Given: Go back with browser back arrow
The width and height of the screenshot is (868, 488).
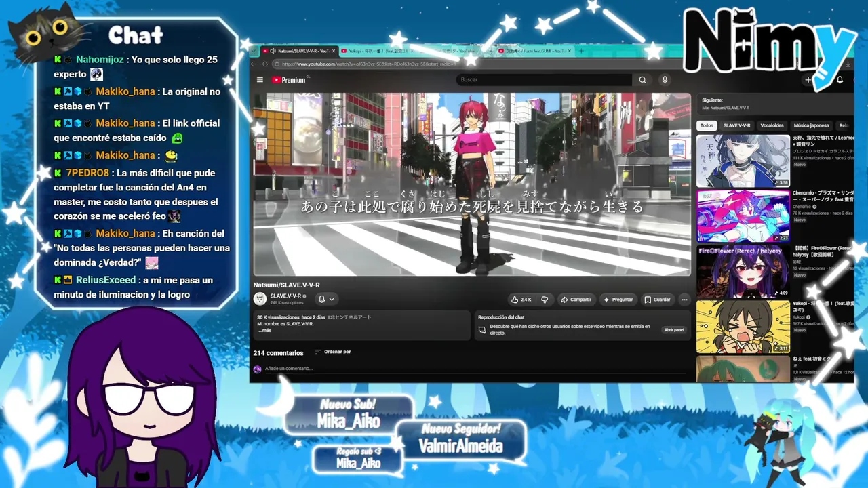Looking at the screenshot, I should click(254, 64).
